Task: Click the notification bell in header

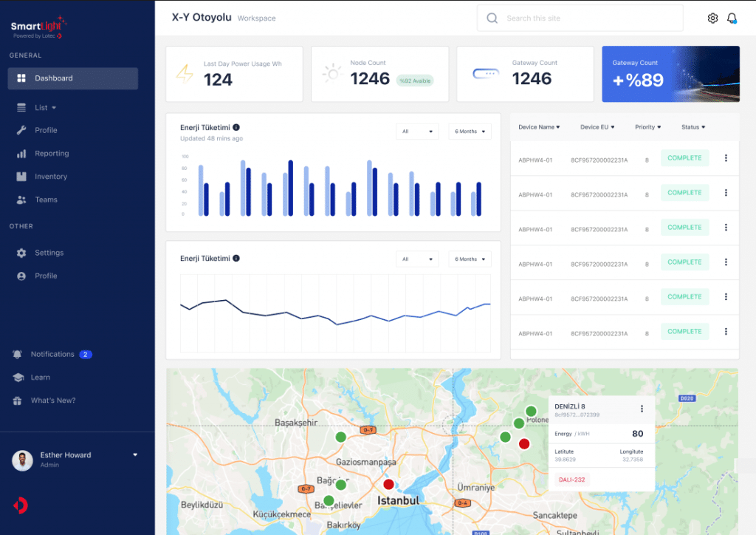Action: pos(732,18)
